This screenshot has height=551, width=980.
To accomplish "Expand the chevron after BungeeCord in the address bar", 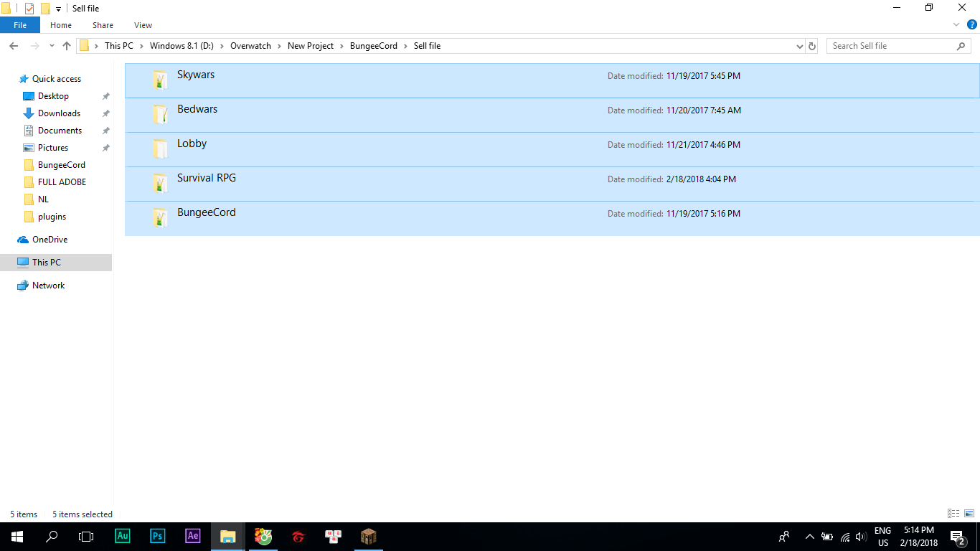I will pyautogui.click(x=406, y=46).
